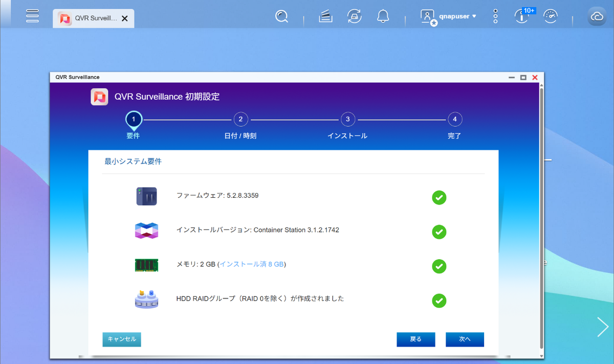Click the 次へ button
The height and width of the screenshot is (364, 614).
pos(465,339)
